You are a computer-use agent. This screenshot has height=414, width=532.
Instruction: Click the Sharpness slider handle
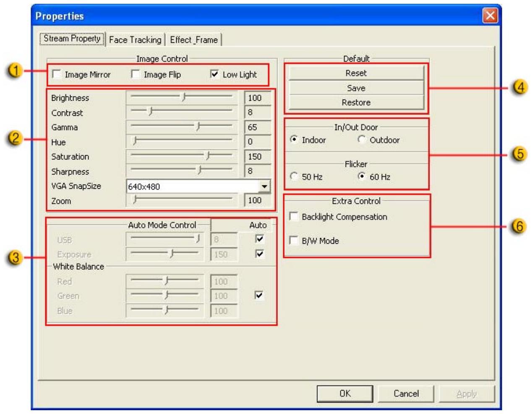point(200,170)
